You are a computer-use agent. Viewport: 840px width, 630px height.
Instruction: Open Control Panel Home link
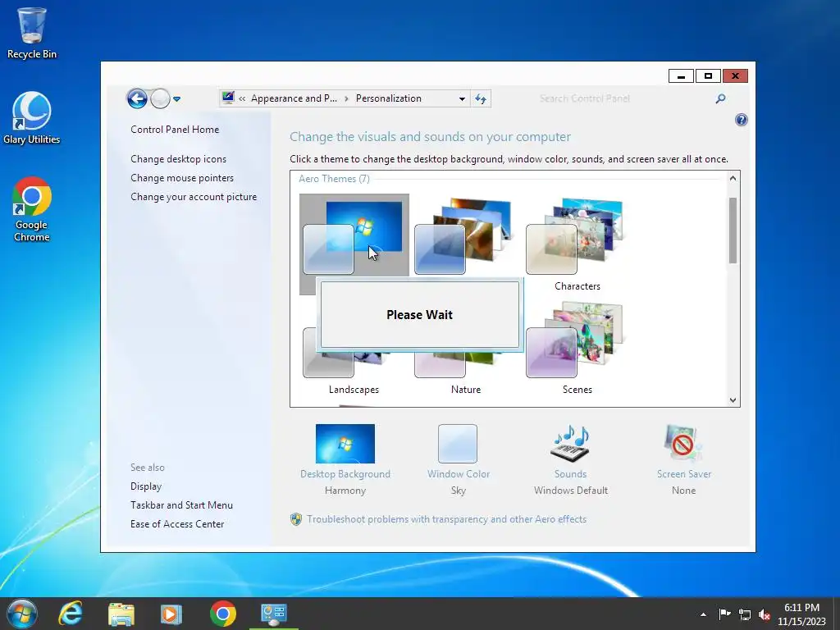coord(175,129)
